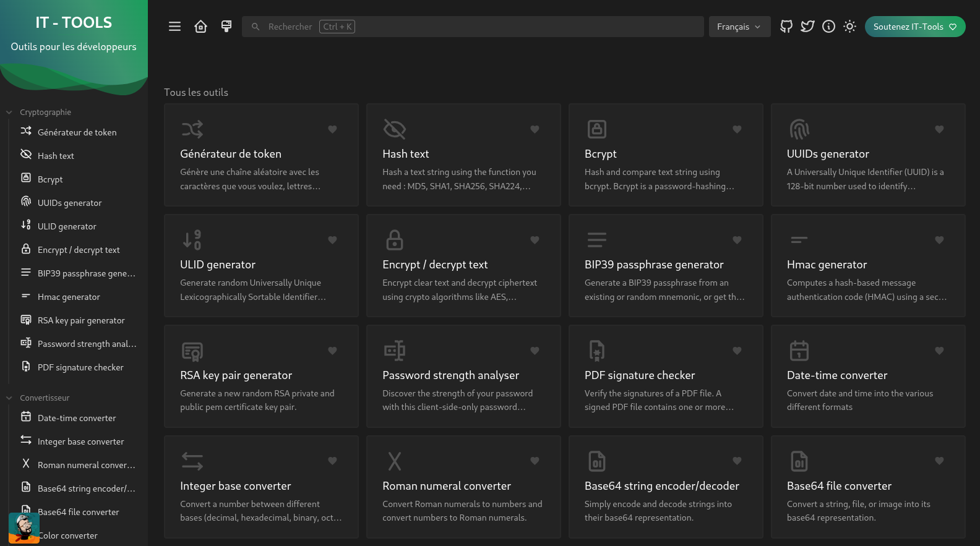Click the Bcrypt card lock icon
This screenshot has width=980, height=546.
click(597, 129)
